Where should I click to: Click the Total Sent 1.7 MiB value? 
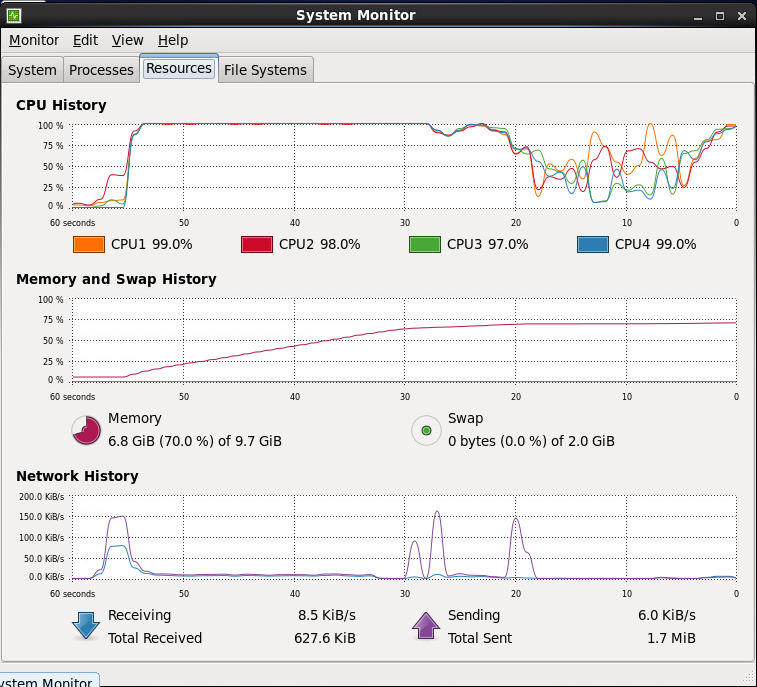[x=672, y=638]
